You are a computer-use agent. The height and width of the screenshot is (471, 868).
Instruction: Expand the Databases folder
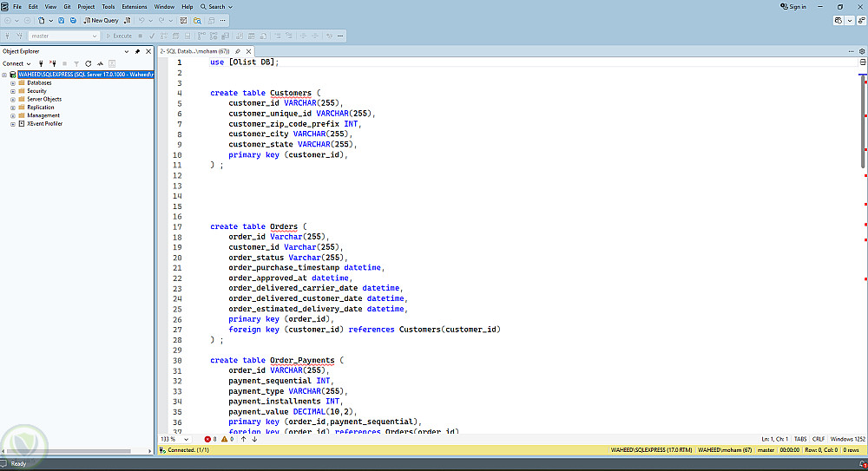pos(13,83)
